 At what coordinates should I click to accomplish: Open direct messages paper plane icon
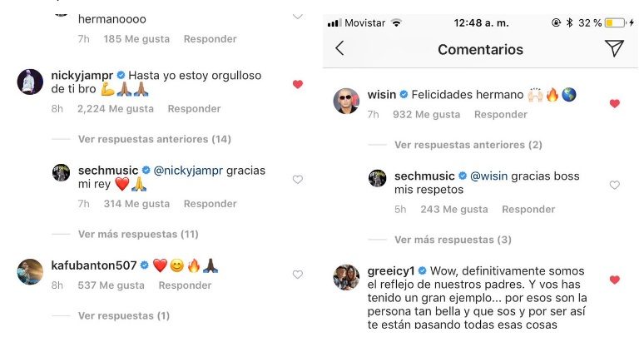[x=614, y=49]
